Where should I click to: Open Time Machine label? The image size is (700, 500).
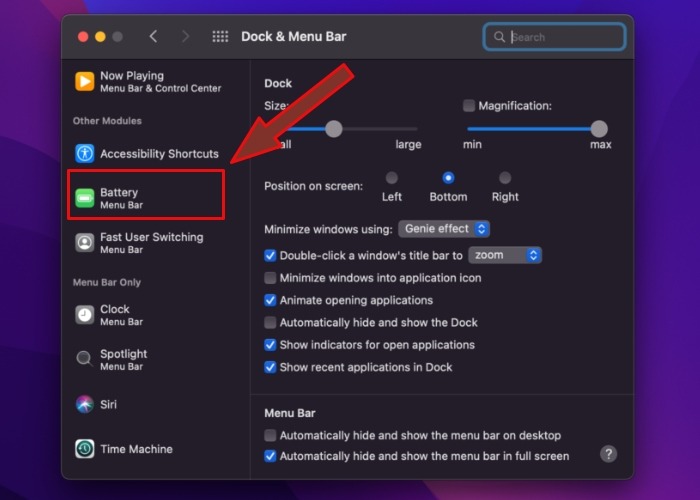[136, 449]
